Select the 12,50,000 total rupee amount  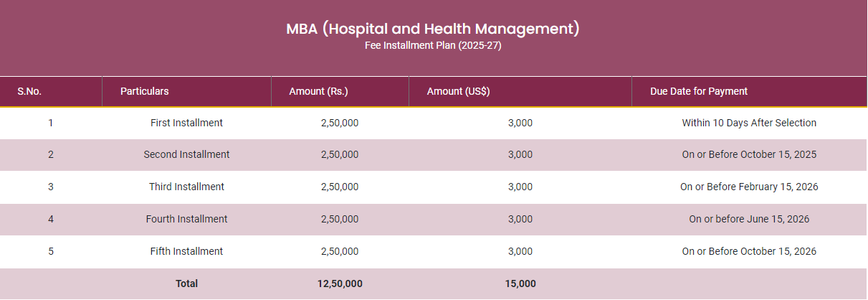[340, 283]
